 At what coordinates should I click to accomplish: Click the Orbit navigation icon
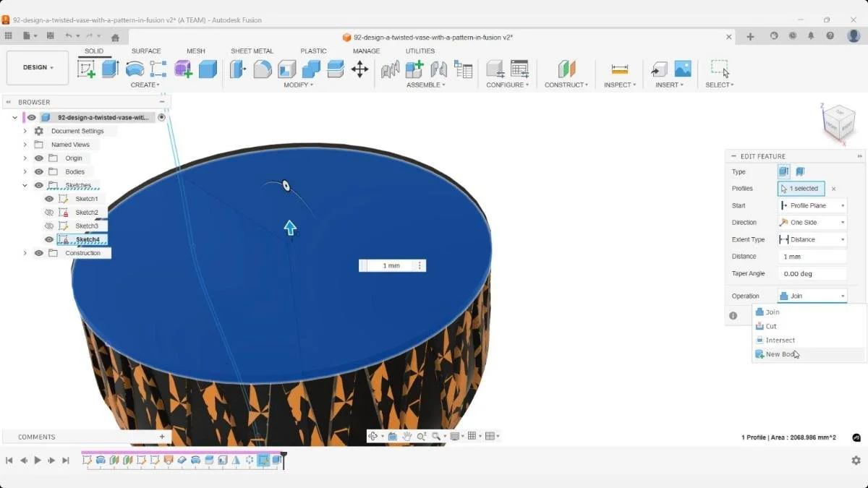[x=374, y=436]
